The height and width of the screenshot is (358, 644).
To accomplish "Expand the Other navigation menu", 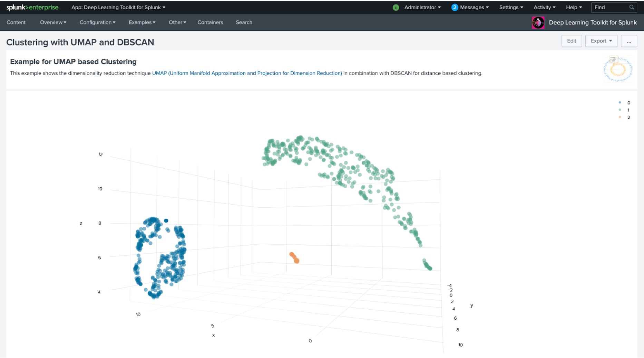I will click(x=177, y=22).
